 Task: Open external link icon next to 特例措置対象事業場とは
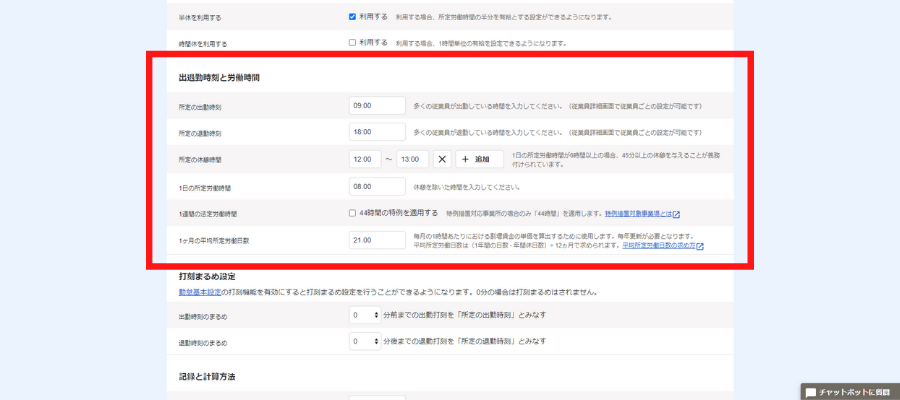[x=676, y=214]
